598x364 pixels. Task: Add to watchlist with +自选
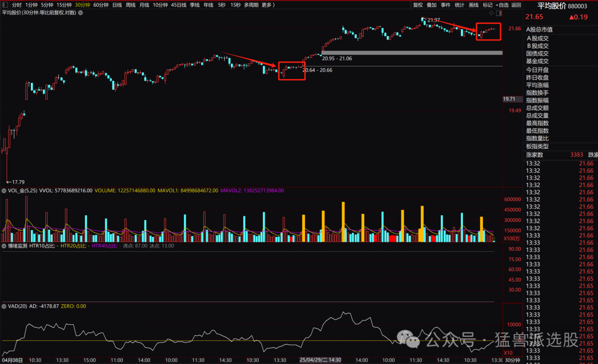point(502,5)
